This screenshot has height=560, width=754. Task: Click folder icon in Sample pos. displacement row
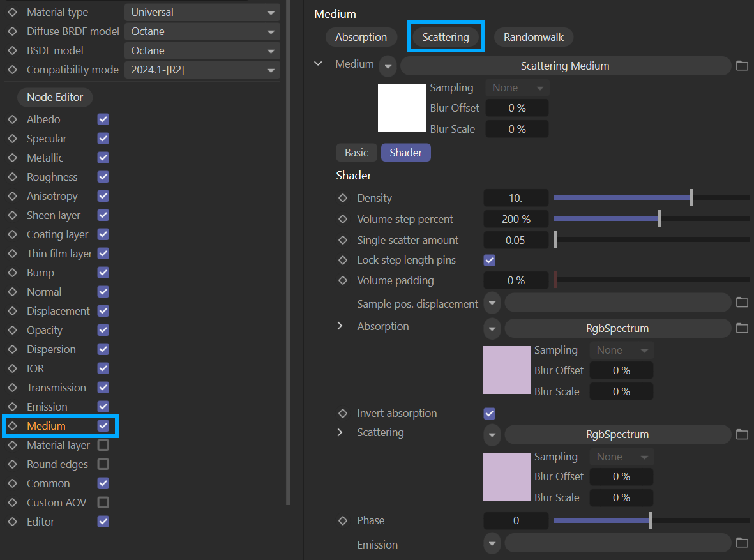741,302
